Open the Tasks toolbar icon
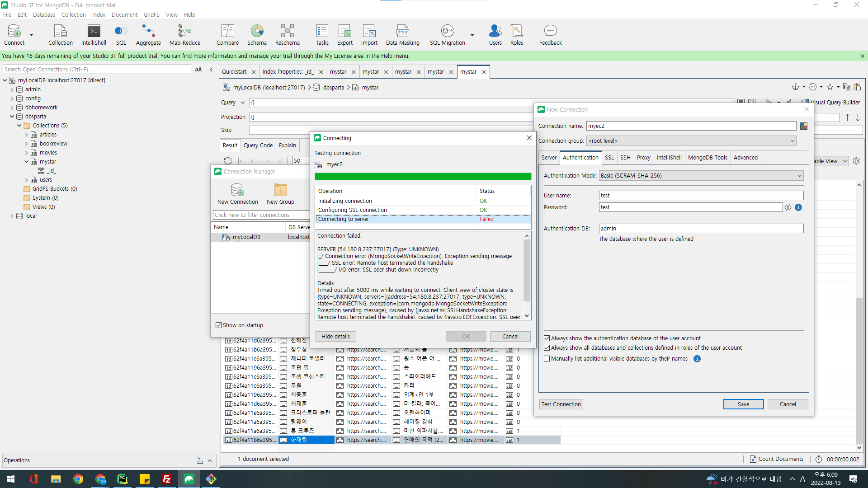The width and height of the screenshot is (868, 488). (x=322, y=35)
